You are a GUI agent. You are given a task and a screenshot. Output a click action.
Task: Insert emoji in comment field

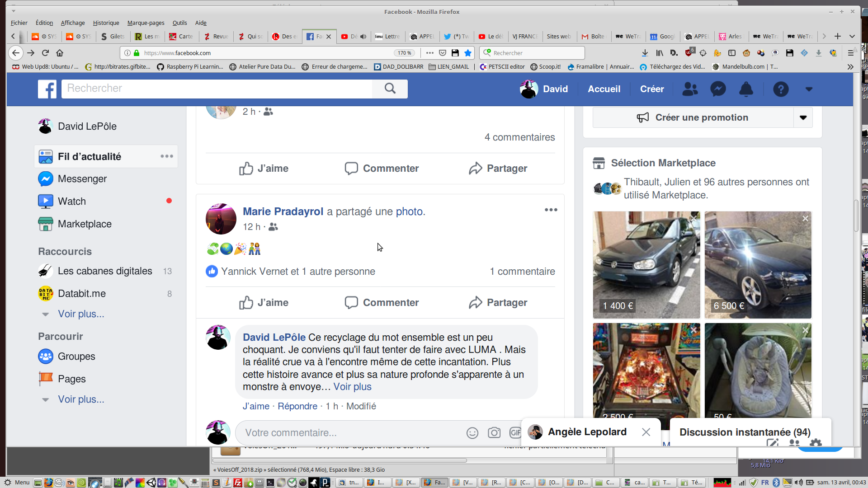point(472,433)
